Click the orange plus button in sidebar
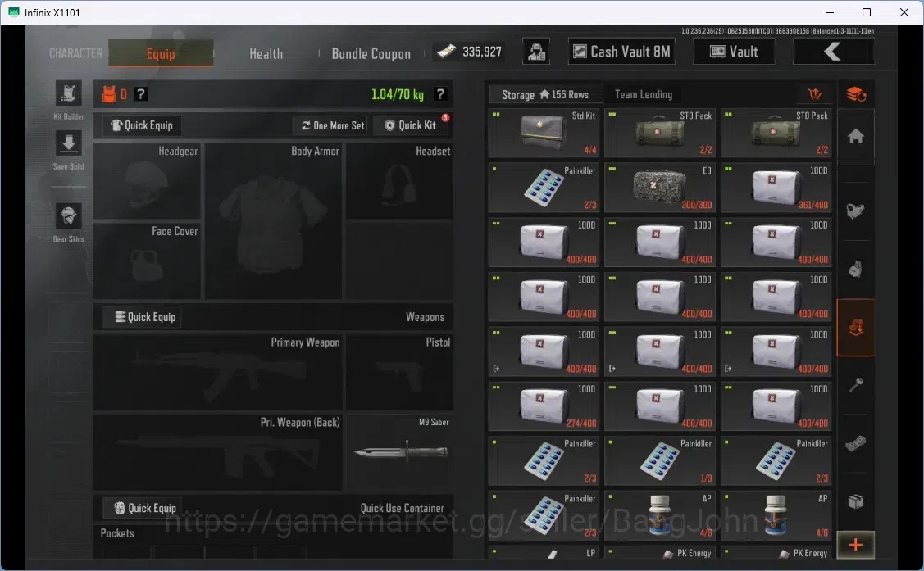Image resolution: width=924 pixels, height=571 pixels. (856, 545)
